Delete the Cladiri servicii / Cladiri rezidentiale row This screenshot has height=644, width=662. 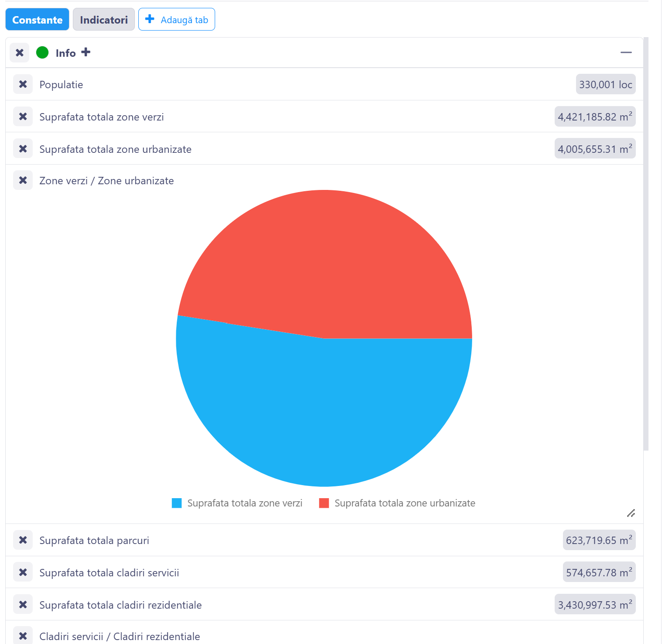(x=23, y=636)
